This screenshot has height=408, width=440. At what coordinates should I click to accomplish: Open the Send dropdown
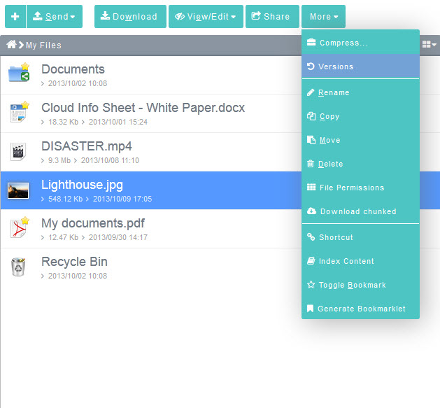pyautogui.click(x=55, y=16)
